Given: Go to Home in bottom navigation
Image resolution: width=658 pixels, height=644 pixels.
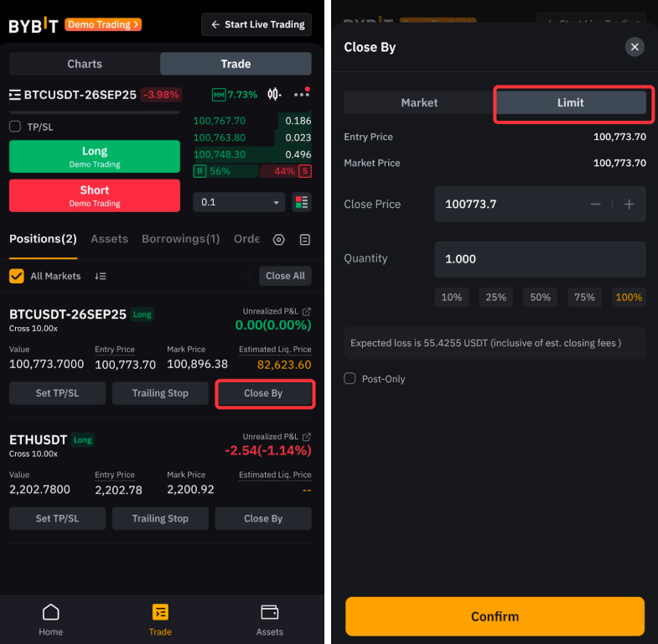Looking at the screenshot, I should 51,619.
